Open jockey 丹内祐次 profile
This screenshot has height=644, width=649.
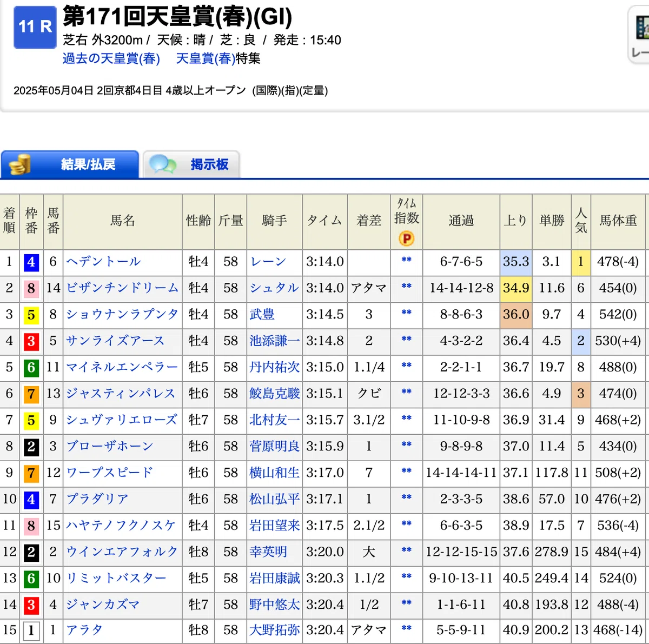(x=275, y=367)
